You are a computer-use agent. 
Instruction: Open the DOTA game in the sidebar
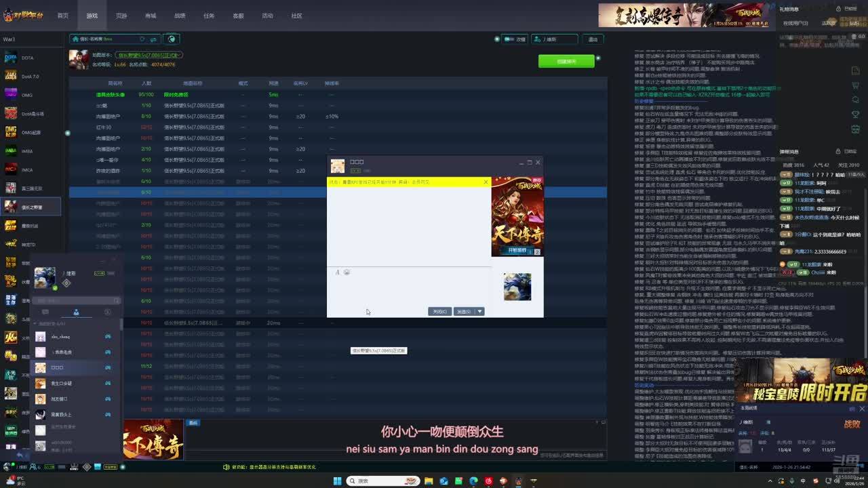click(31, 58)
